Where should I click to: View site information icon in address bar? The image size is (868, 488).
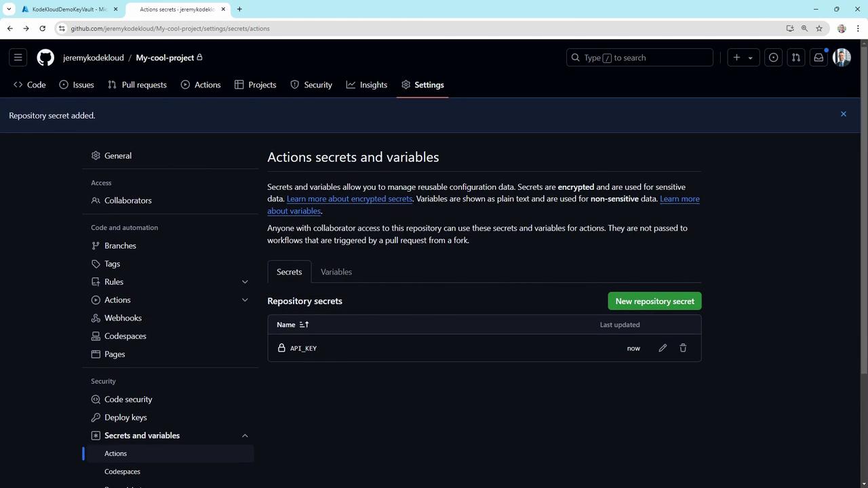[x=62, y=28]
